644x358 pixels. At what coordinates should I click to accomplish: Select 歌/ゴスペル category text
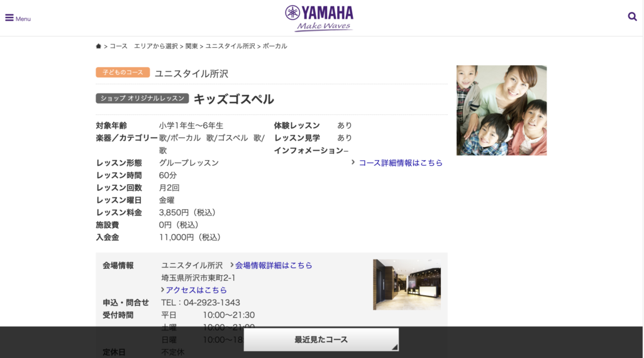pos(227,138)
